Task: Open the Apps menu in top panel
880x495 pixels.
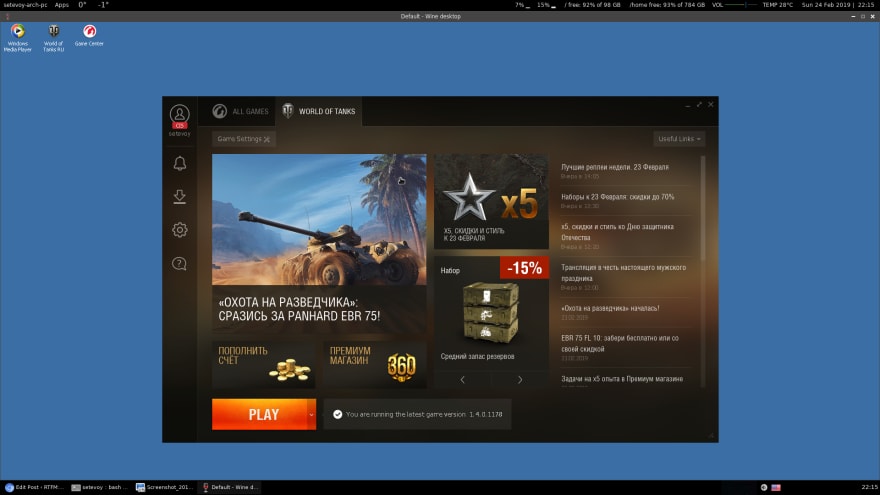Action: pos(62,4)
